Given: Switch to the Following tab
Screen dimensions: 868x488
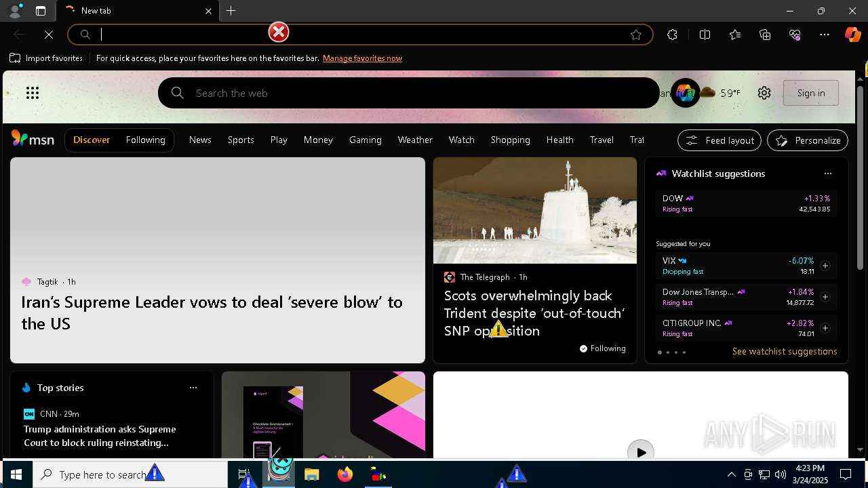Looking at the screenshot, I should [146, 140].
